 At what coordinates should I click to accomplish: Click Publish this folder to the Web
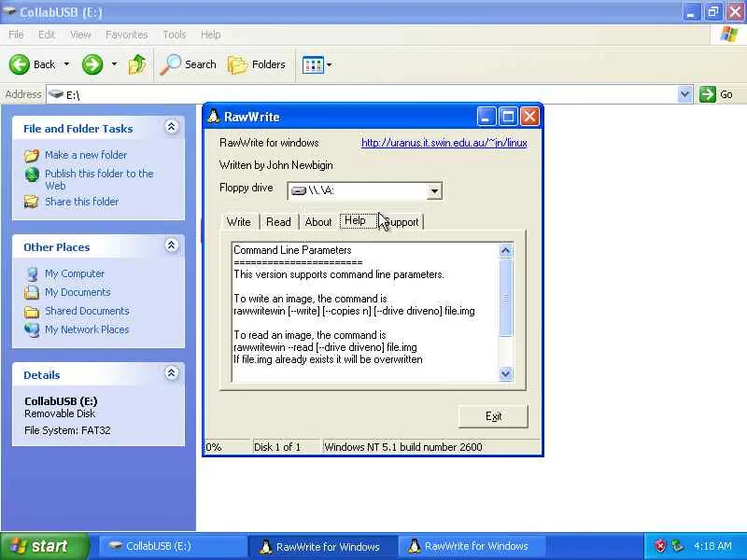click(x=99, y=179)
